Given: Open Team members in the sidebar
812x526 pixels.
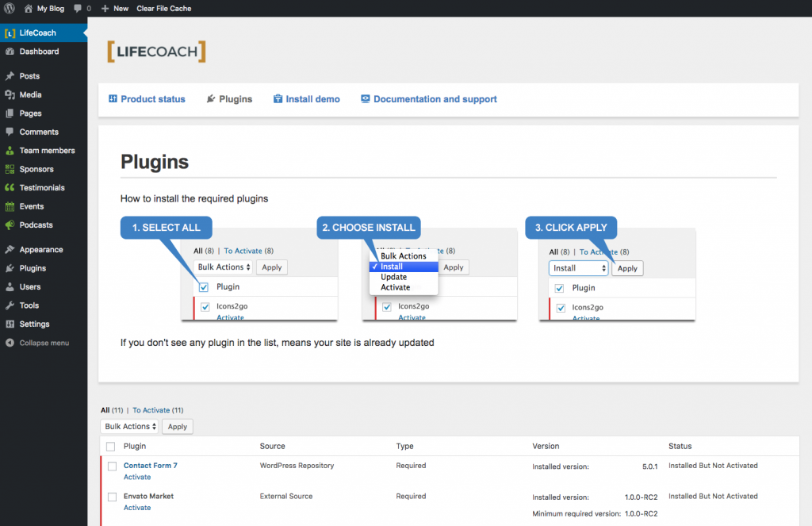Looking at the screenshot, I should (x=44, y=150).
